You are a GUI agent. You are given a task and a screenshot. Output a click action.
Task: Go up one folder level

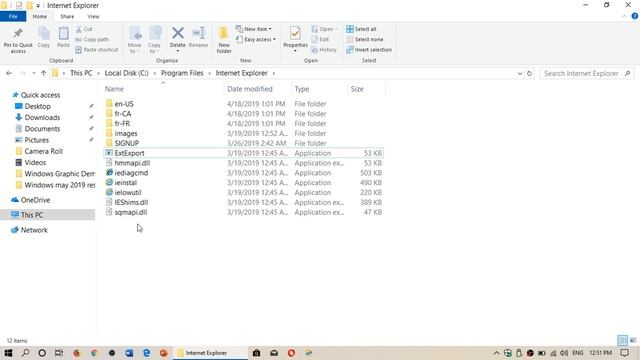(x=43, y=73)
